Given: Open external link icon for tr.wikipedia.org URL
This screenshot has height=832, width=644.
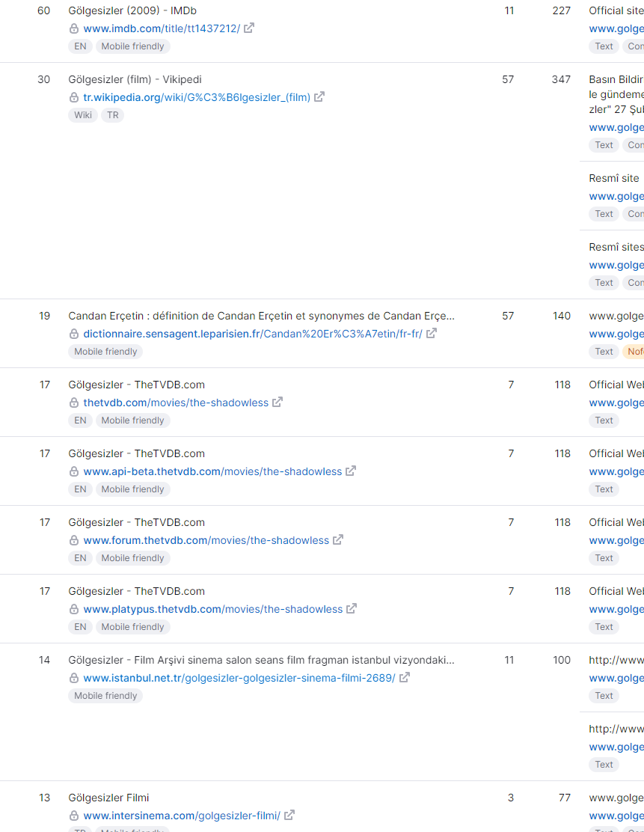Looking at the screenshot, I should coord(319,97).
